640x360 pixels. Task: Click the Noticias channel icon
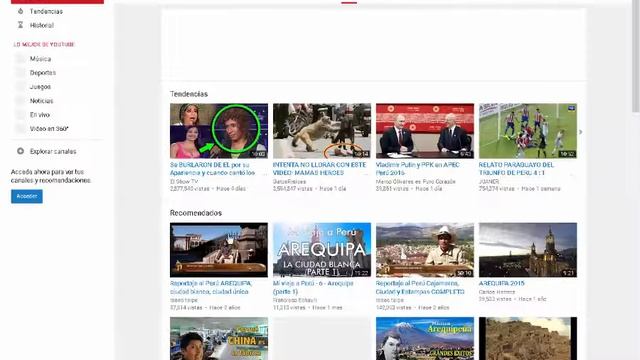pos(20,101)
